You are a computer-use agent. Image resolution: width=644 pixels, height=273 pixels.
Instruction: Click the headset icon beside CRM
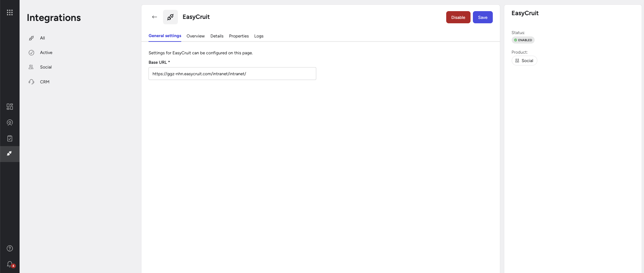pyautogui.click(x=31, y=82)
